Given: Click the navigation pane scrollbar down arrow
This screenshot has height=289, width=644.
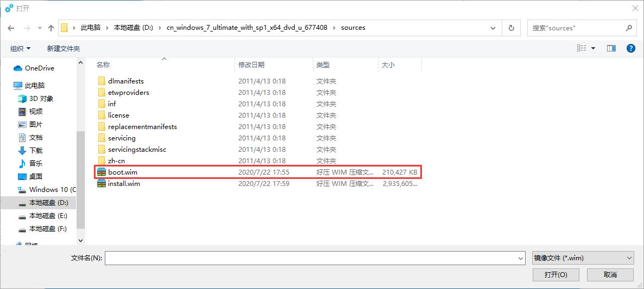Looking at the screenshot, I should 80,241.
